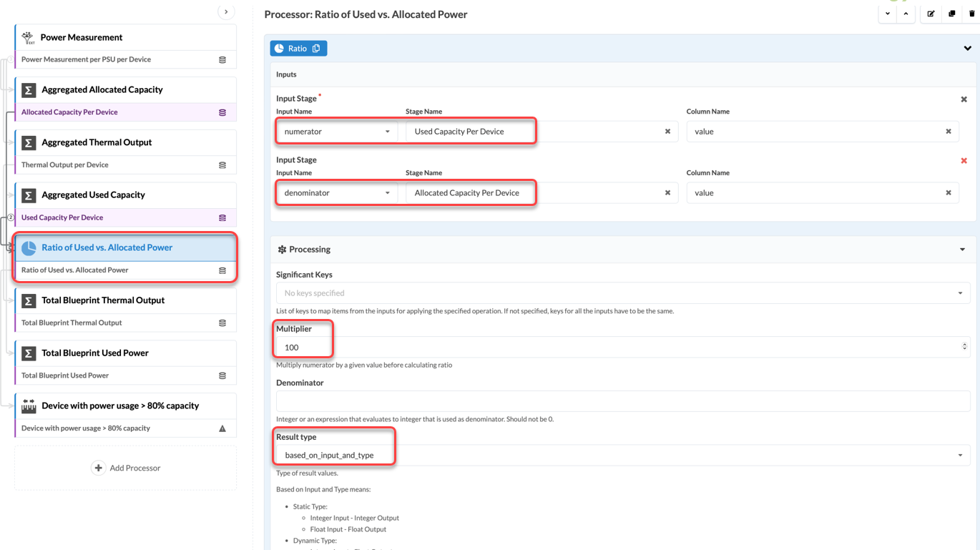Remove the denominator input stage with the red X
The image size is (980, 550).
(964, 161)
